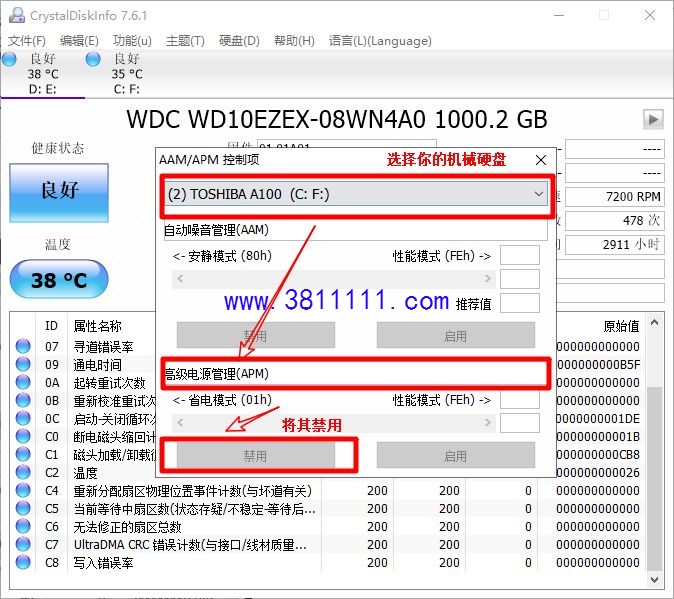Click value box beside AAM 性能模式 (FEh)
Screen dimensions: 674x599
click(520, 255)
